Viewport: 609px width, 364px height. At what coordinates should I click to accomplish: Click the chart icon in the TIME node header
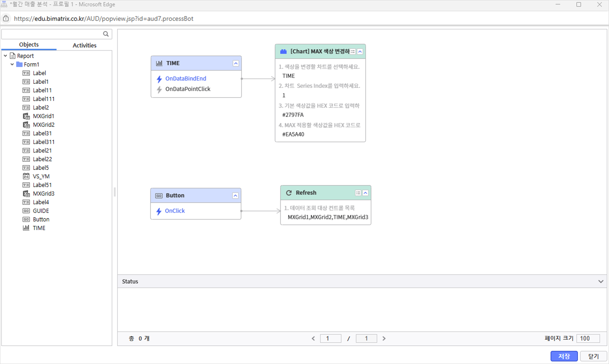159,63
